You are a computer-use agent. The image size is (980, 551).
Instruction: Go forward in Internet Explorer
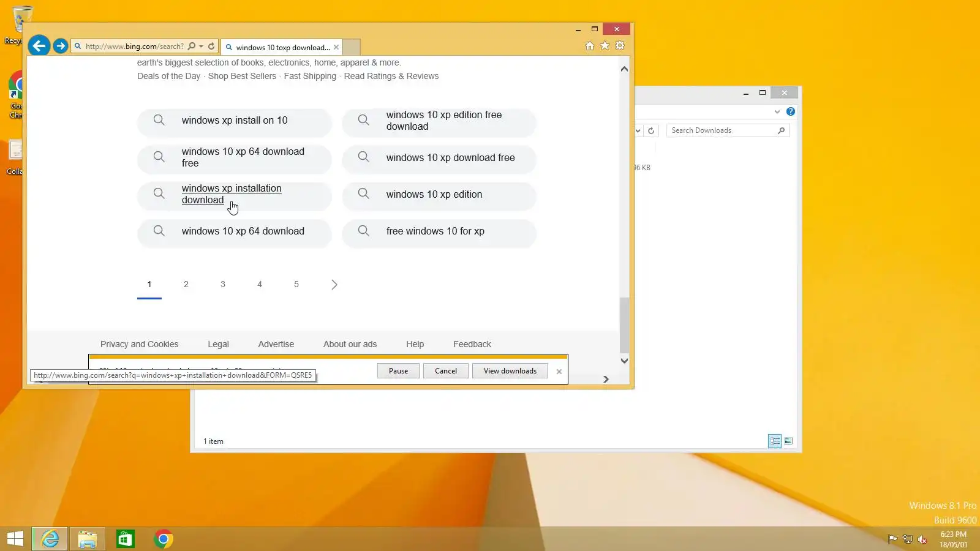click(60, 46)
